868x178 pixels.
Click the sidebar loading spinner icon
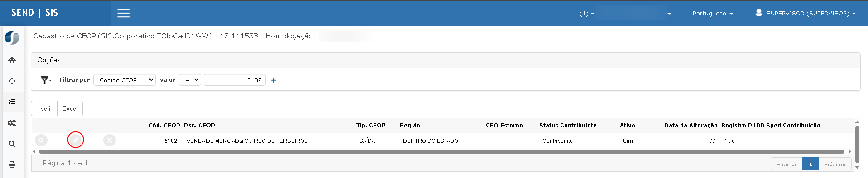coord(12,81)
